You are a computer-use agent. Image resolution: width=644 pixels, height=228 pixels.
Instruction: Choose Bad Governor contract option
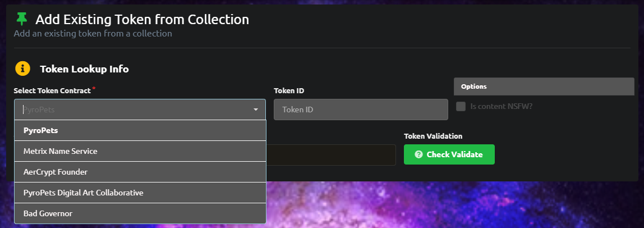[x=140, y=213]
